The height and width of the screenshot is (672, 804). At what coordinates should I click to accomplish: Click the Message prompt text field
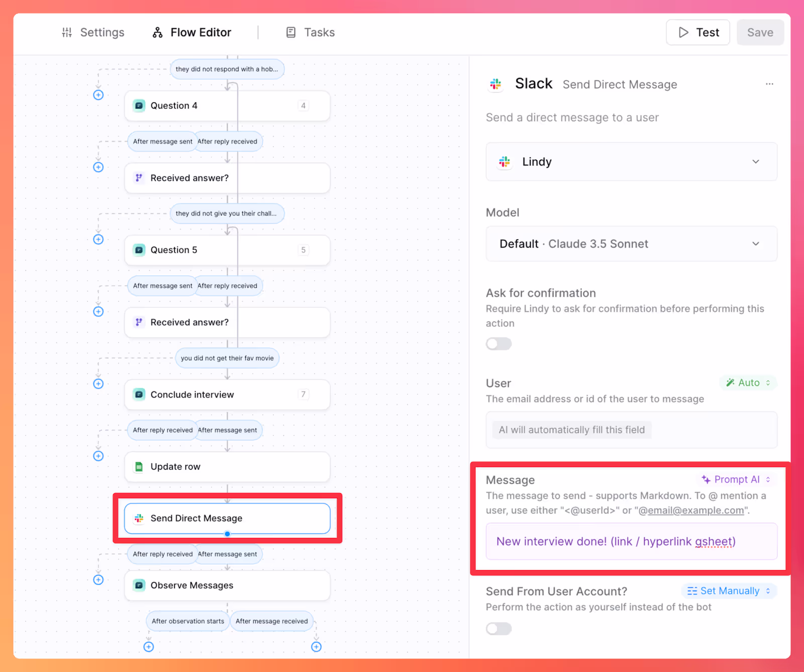pos(632,541)
